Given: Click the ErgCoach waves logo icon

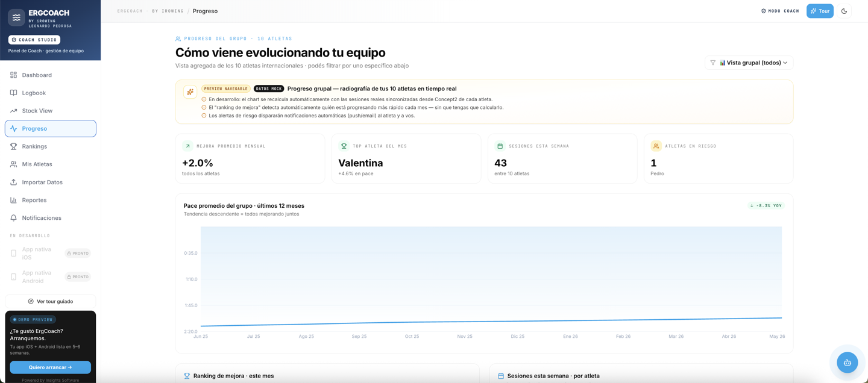Looking at the screenshot, I should pos(16,17).
